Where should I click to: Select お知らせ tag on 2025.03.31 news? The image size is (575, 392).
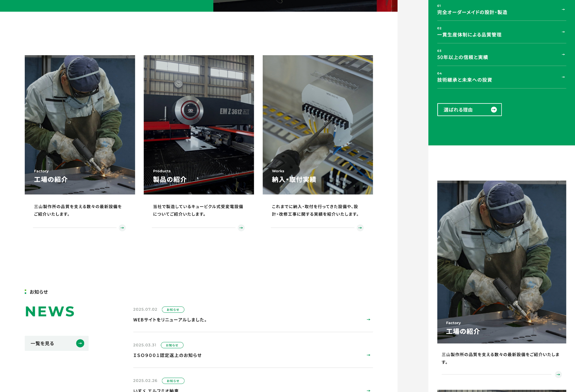pos(172,345)
